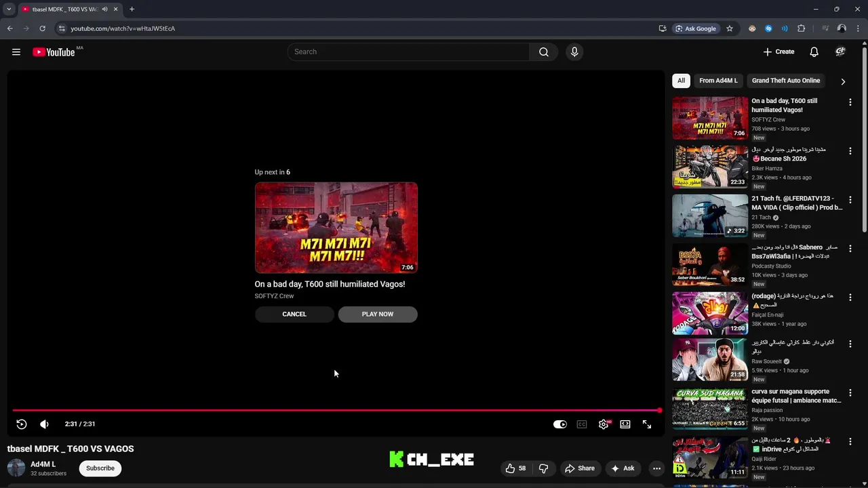This screenshot has height=488, width=868.
Task: Bookmark this tab with star
Action: (730, 28)
